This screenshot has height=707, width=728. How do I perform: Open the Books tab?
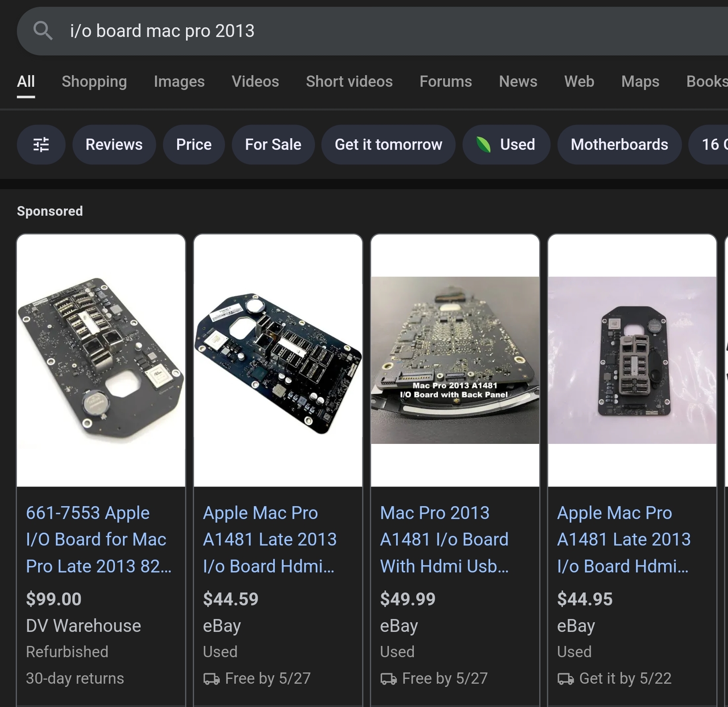707,82
